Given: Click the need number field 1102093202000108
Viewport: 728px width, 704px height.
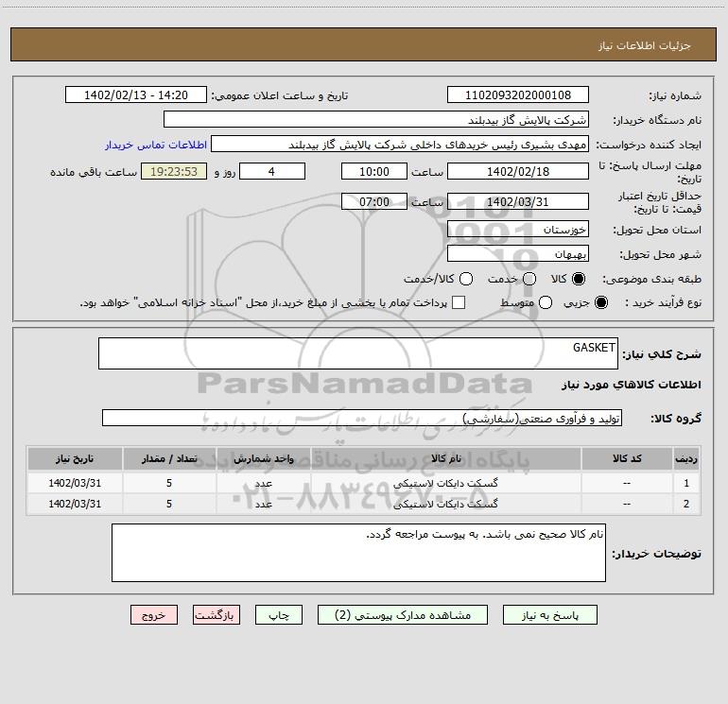Looking at the screenshot, I should pyautogui.click(x=518, y=95).
